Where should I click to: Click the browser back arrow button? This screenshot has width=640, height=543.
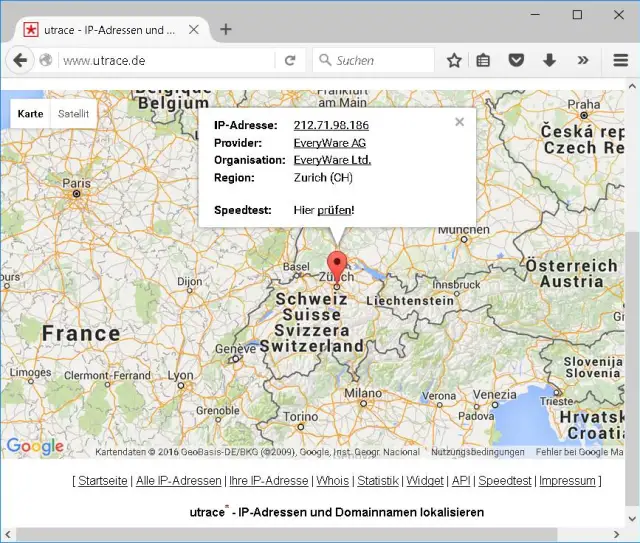(19, 60)
